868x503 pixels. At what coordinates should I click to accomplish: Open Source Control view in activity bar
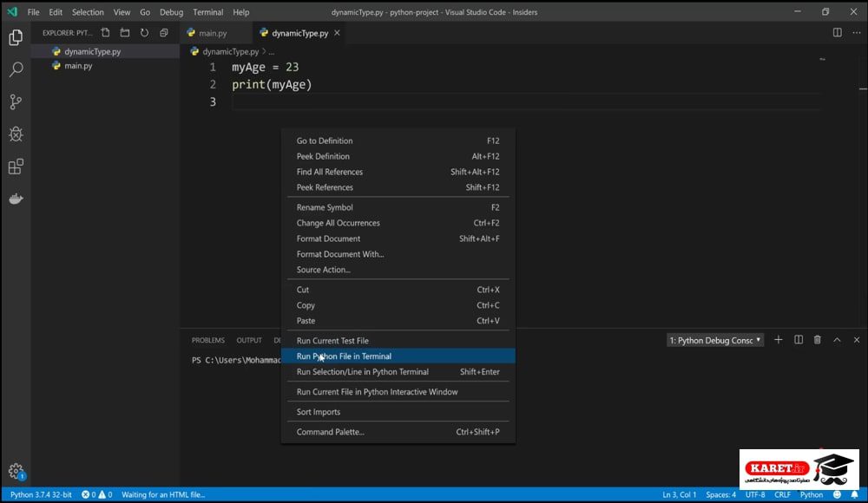(16, 101)
